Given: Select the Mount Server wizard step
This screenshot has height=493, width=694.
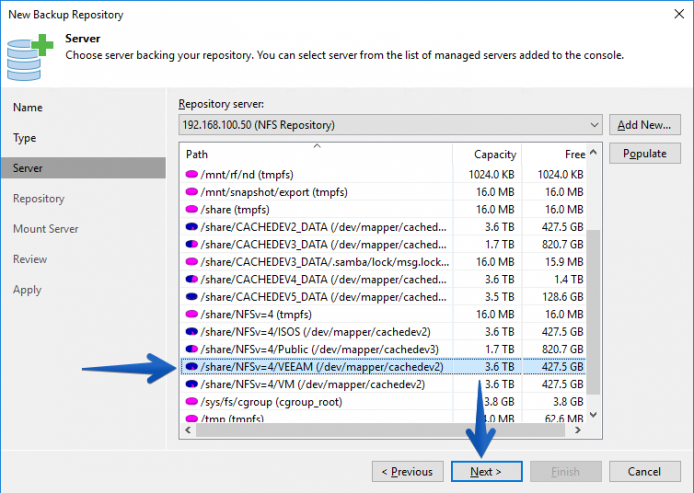Looking at the screenshot, I should tap(46, 229).
